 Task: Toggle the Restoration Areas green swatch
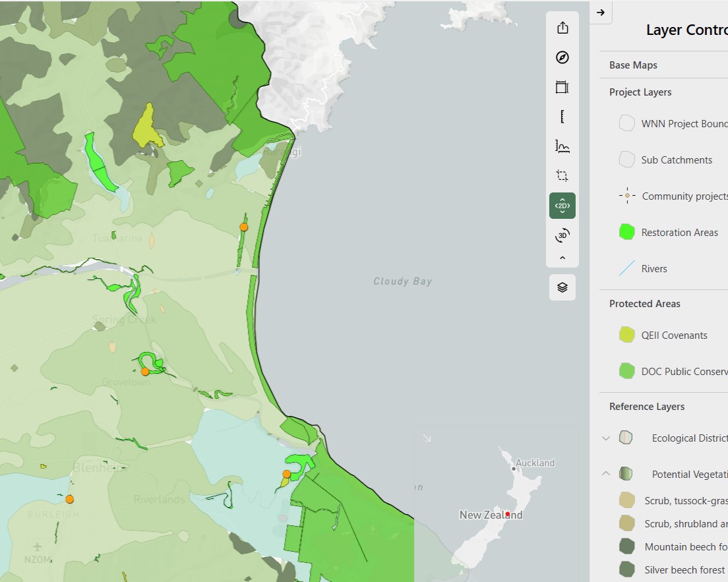click(627, 231)
